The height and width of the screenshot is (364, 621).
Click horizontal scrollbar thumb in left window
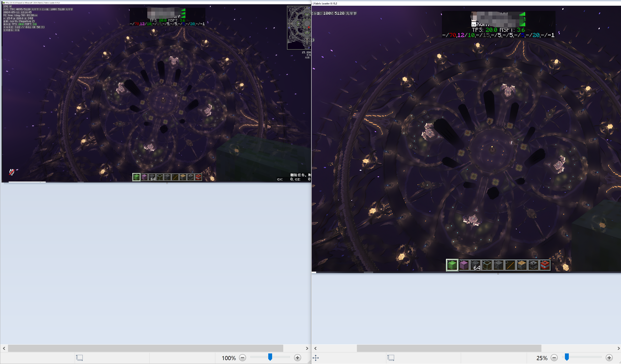tap(145, 348)
